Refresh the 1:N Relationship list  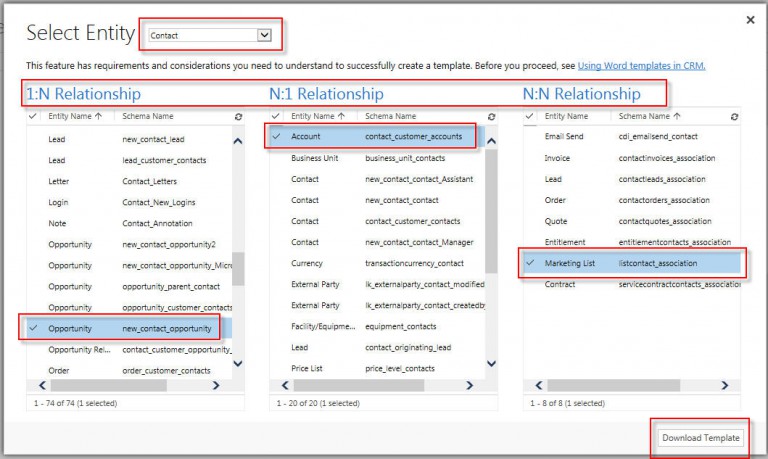[239, 117]
